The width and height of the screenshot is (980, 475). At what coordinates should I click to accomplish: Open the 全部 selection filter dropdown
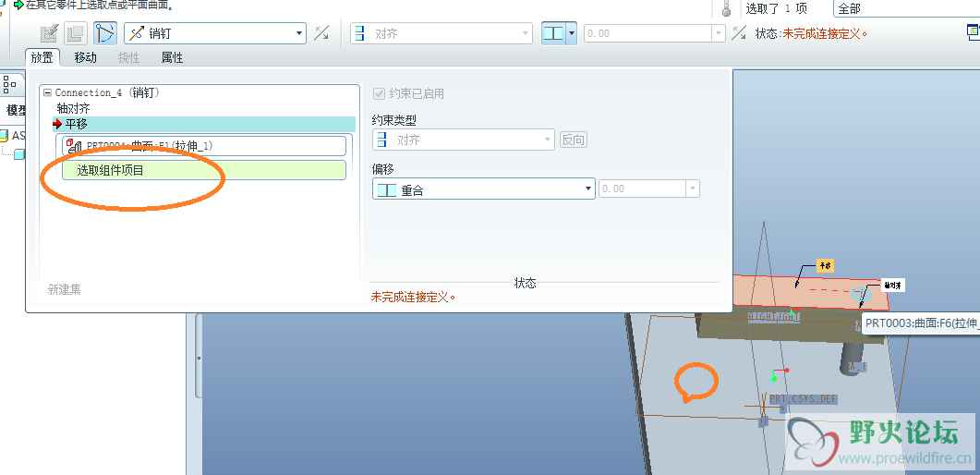coord(906,8)
